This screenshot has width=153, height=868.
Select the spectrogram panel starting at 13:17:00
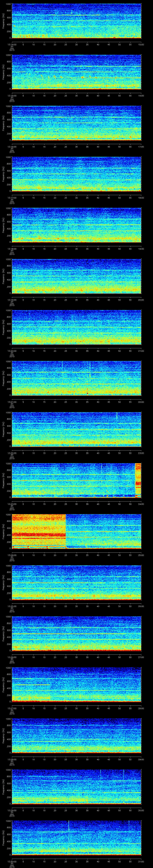[x=76, y=174]
